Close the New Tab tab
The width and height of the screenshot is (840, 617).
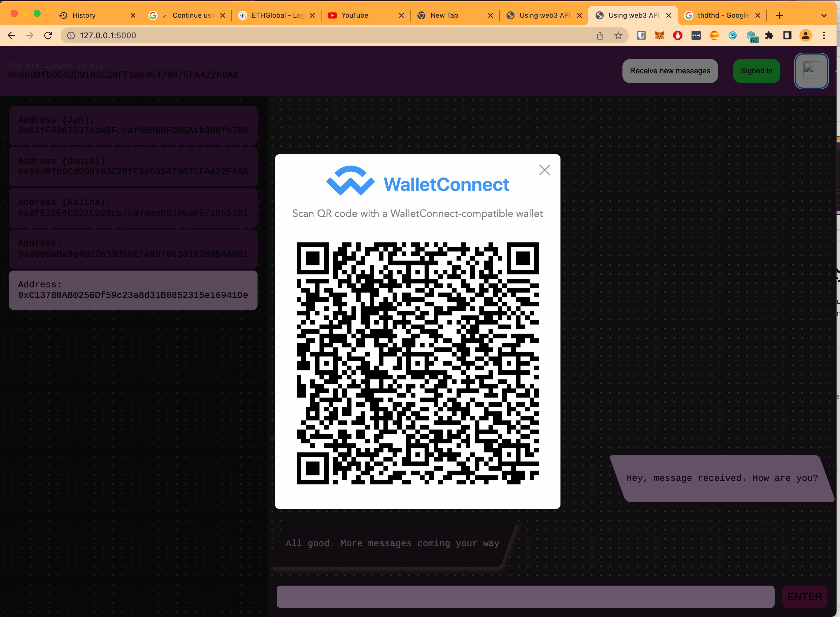pyautogui.click(x=491, y=15)
